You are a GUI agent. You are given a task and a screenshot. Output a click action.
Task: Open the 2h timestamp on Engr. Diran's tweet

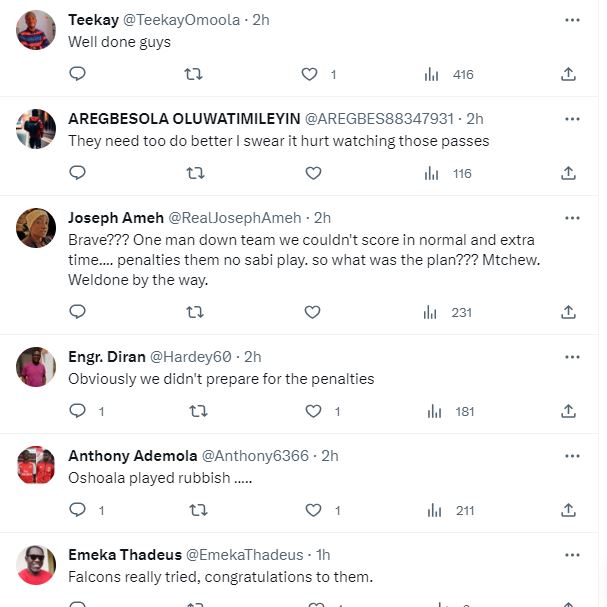(x=253, y=356)
